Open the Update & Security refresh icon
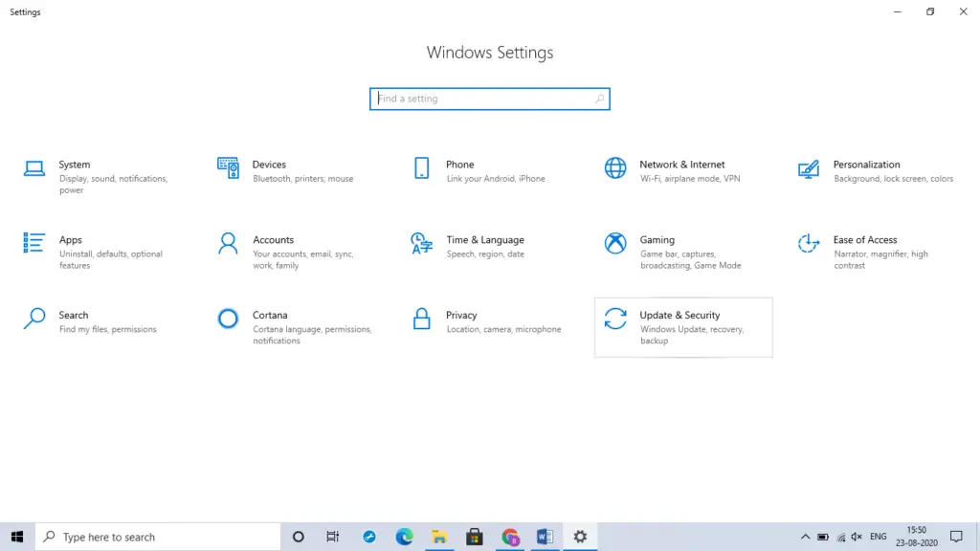The image size is (980, 551). pos(615,319)
